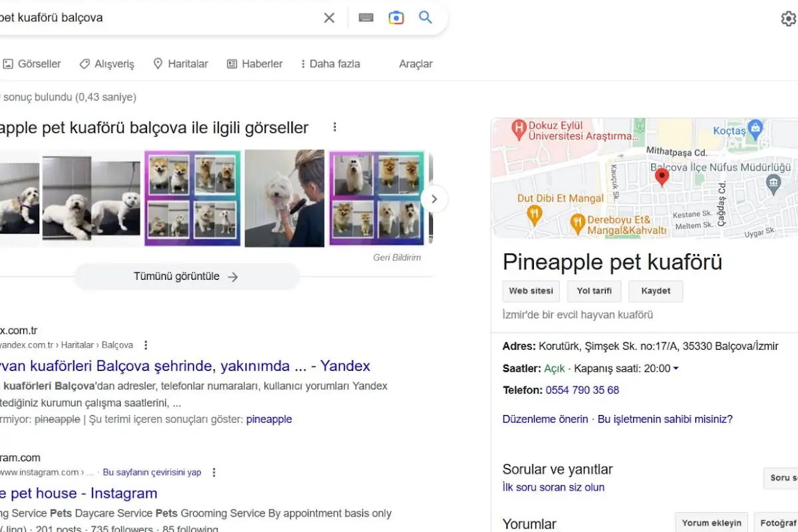This screenshot has height=532, width=798.
Task: Search by image using camera icon
Action: pos(396,18)
